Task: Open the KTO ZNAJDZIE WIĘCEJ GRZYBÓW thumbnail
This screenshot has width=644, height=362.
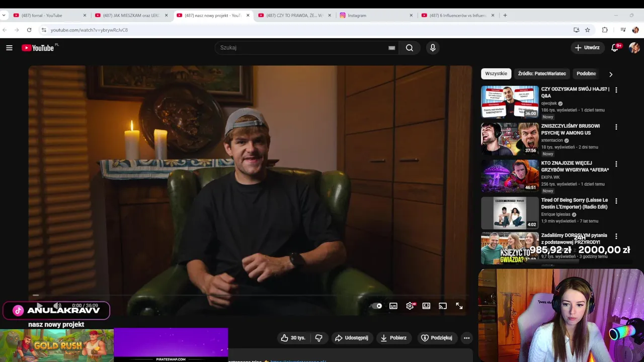Action: coord(510,176)
